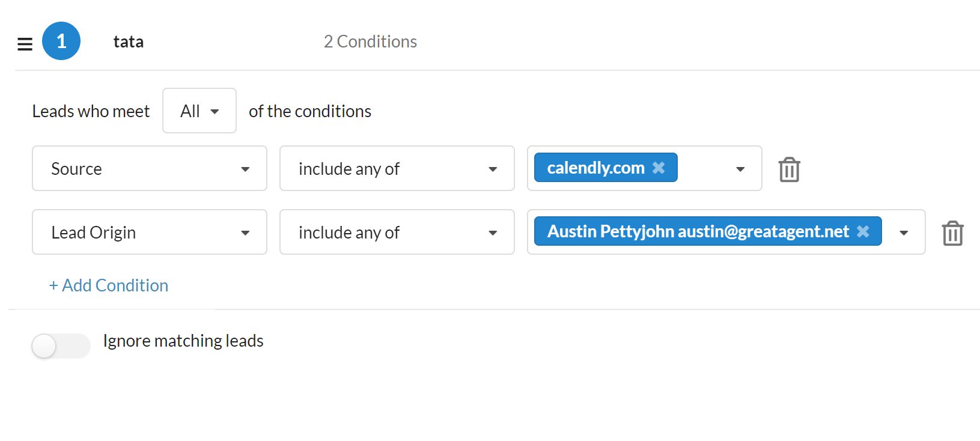980x441 pixels.
Task: Delete the Source condition with trash icon
Action: click(x=789, y=169)
